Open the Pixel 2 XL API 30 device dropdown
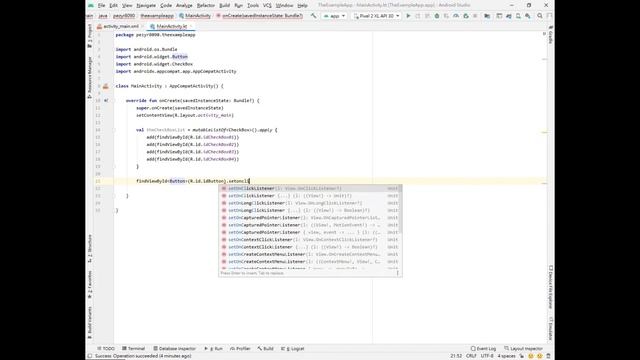The height and width of the screenshot is (360, 640). 376,16
